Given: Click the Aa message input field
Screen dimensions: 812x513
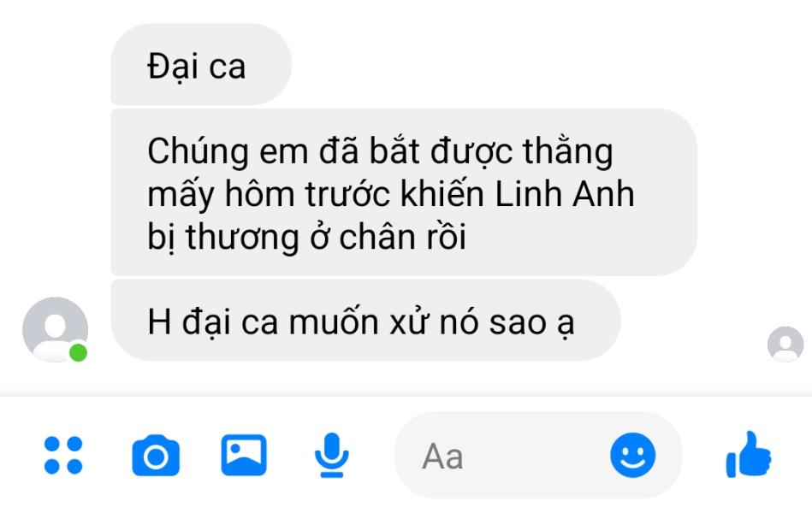Looking at the screenshot, I should [538, 455].
